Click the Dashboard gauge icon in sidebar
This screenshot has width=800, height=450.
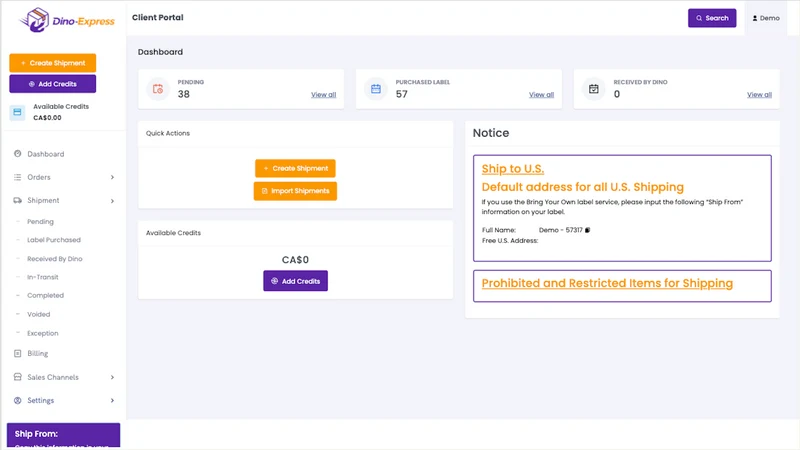tap(17, 154)
